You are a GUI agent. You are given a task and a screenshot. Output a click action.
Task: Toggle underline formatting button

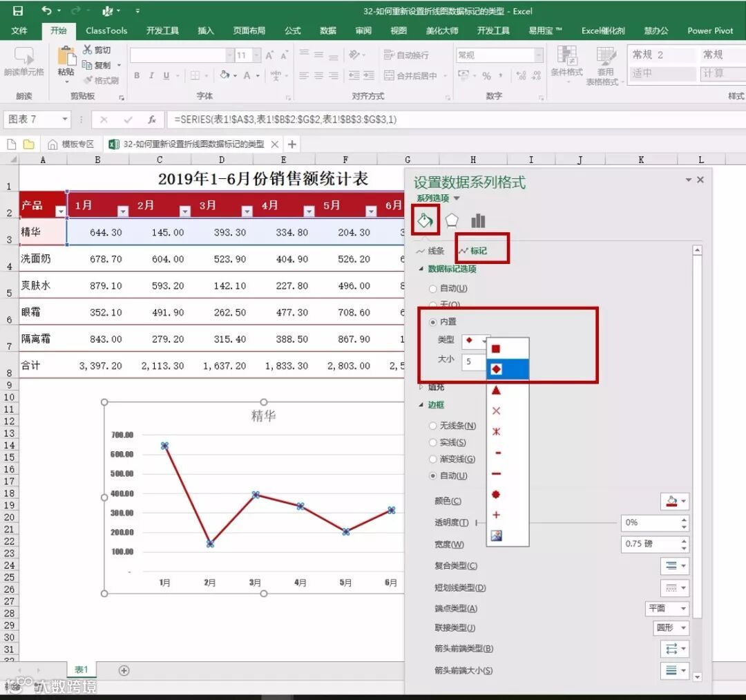coord(166,75)
